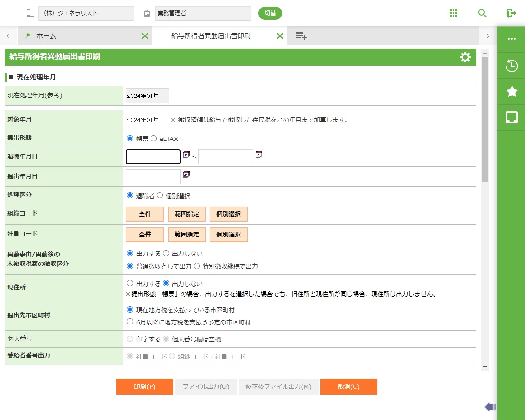This screenshot has width=525, height=420.
Task: Open settings gear in the green header
Action: (x=465, y=57)
